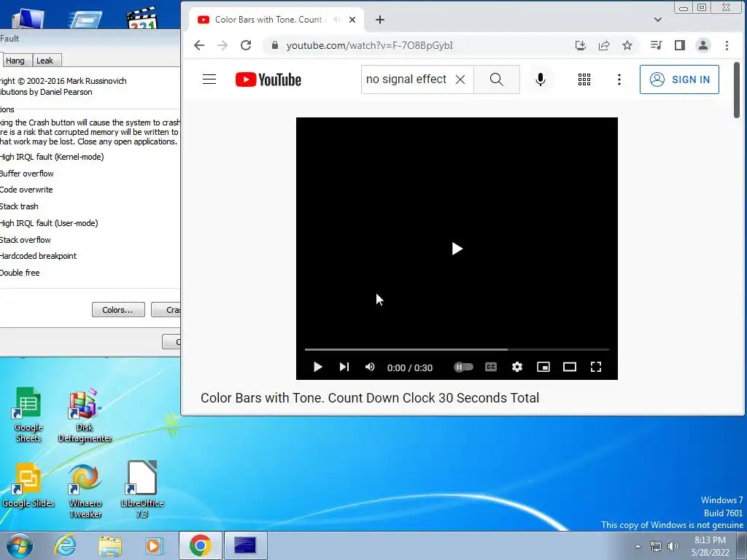This screenshot has height=560, width=747.
Task: Select Double free option
Action: pyautogui.click(x=20, y=273)
